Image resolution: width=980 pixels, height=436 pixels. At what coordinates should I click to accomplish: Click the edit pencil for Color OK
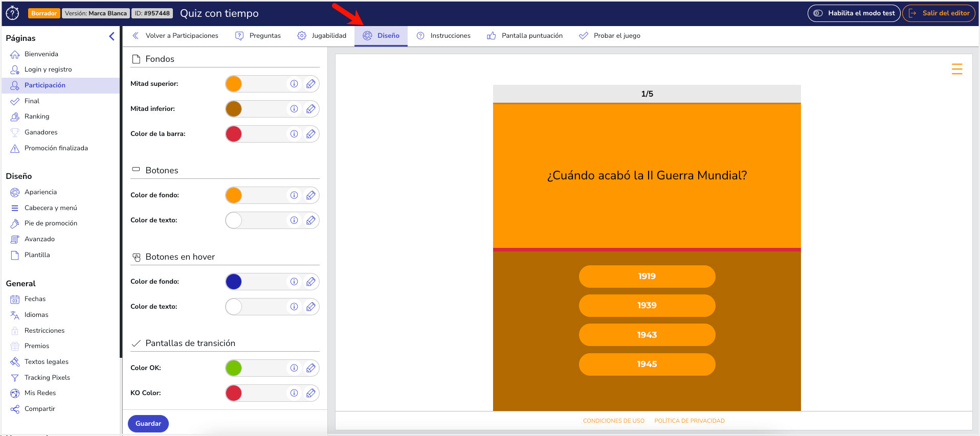(310, 368)
